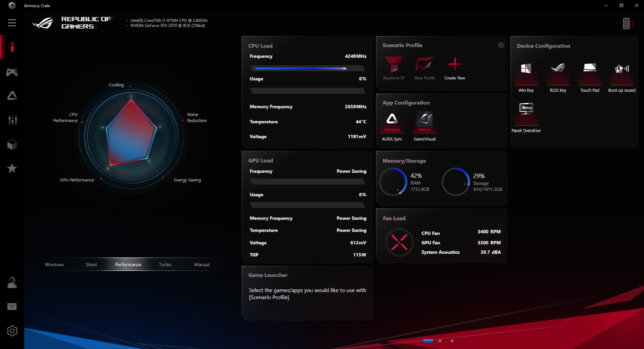The height and width of the screenshot is (349, 644).
Task: Go to the first dashboard page indicator
Action: pos(428,341)
